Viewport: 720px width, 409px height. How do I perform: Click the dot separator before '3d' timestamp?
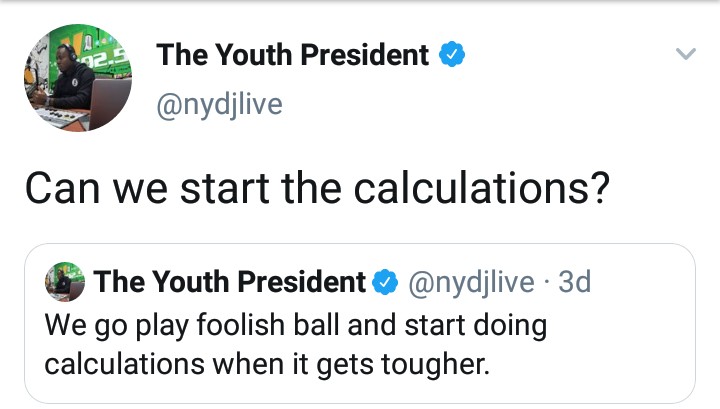546,282
